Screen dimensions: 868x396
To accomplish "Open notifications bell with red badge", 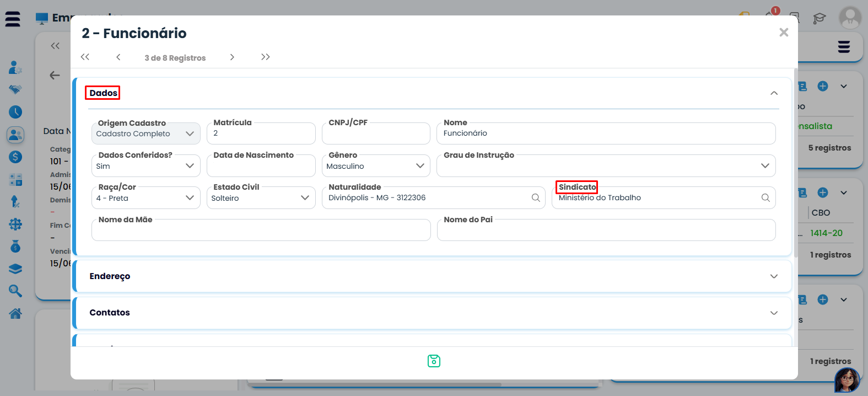I will (770, 15).
